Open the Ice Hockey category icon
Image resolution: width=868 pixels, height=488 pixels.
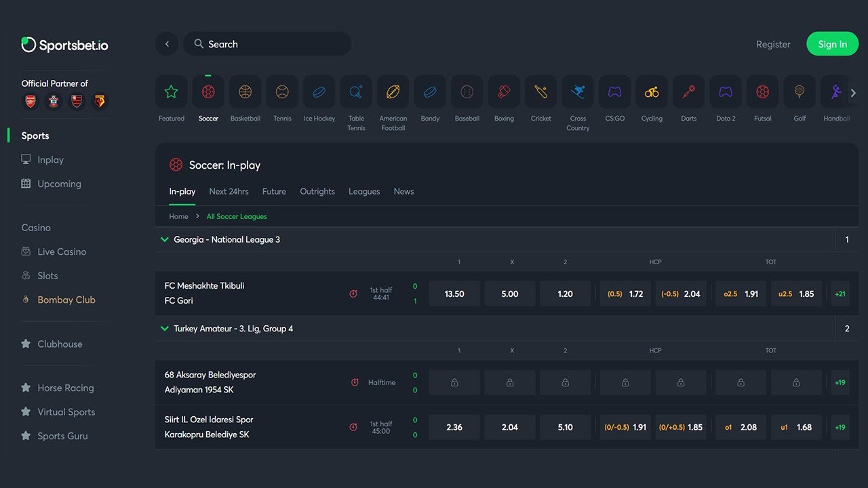pyautogui.click(x=319, y=91)
